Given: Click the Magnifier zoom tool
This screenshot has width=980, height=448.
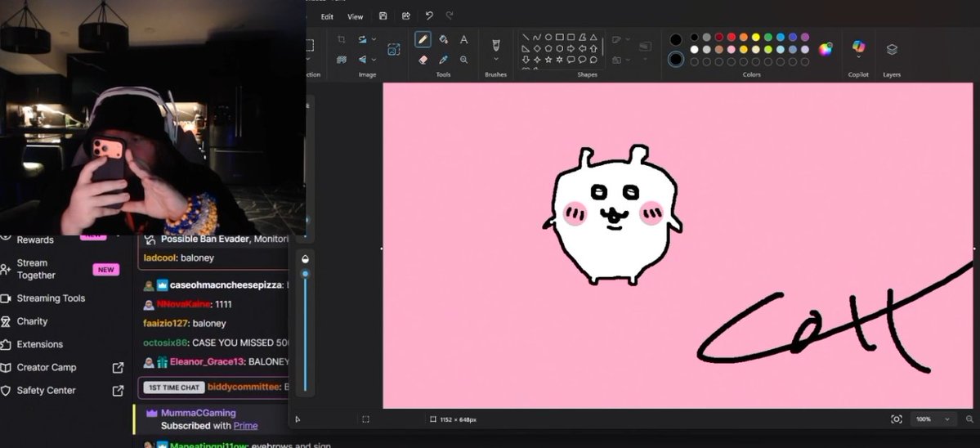Looking at the screenshot, I should tap(463, 60).
